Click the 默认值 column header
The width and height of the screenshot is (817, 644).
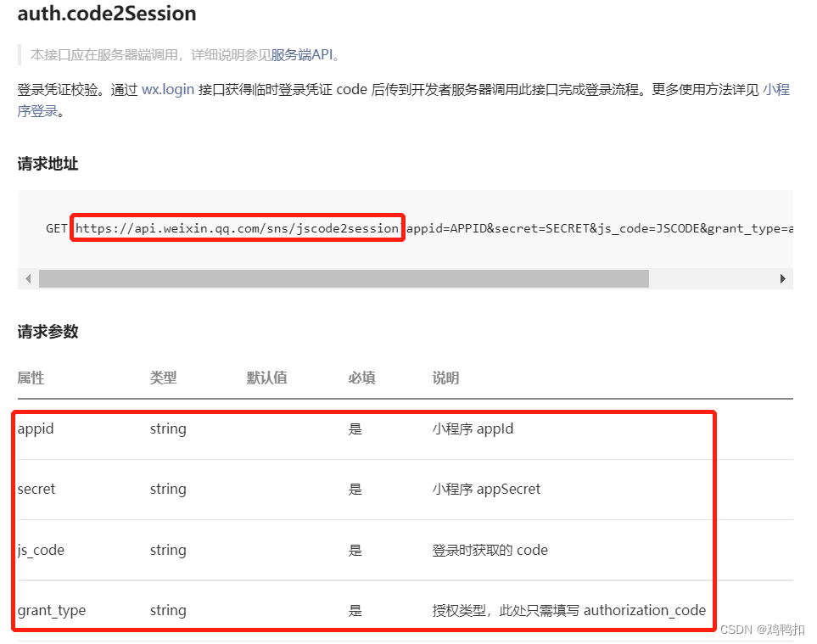coord(266,378)
